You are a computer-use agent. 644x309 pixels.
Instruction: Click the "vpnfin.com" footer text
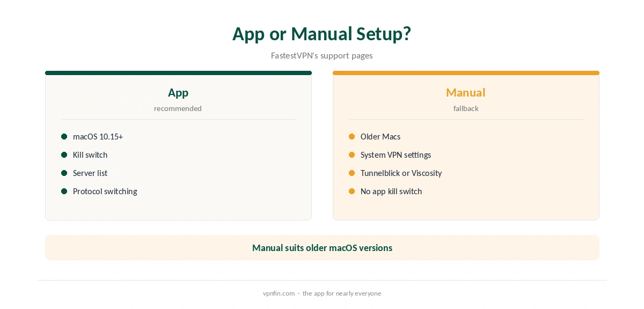coord(279,293)
